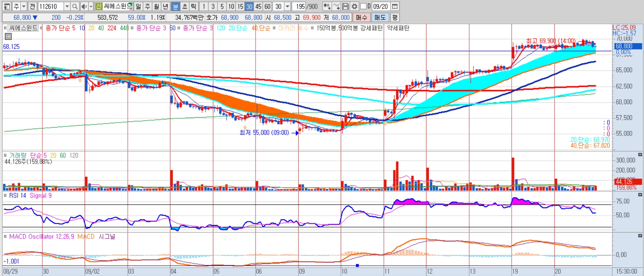This screenshot has height=276, width=644.
Task: Choose 15 minute interval button
Action: point(240,6)
